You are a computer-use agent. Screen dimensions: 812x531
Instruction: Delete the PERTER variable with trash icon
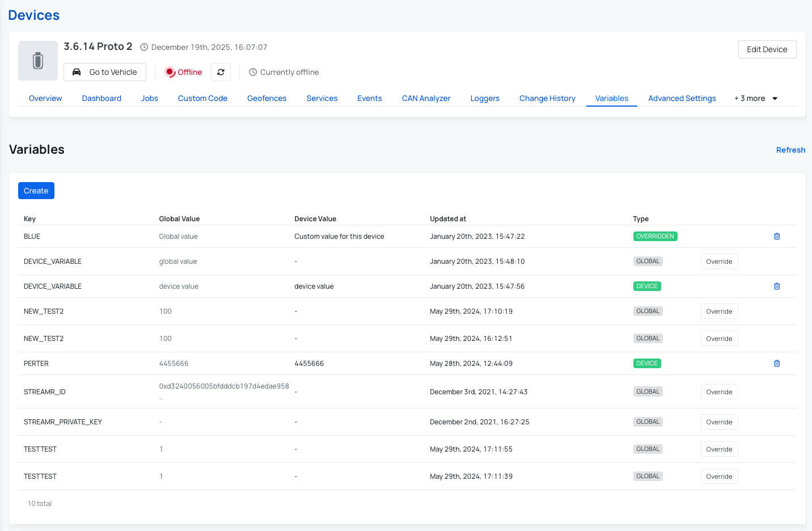[x=777, y=364]
